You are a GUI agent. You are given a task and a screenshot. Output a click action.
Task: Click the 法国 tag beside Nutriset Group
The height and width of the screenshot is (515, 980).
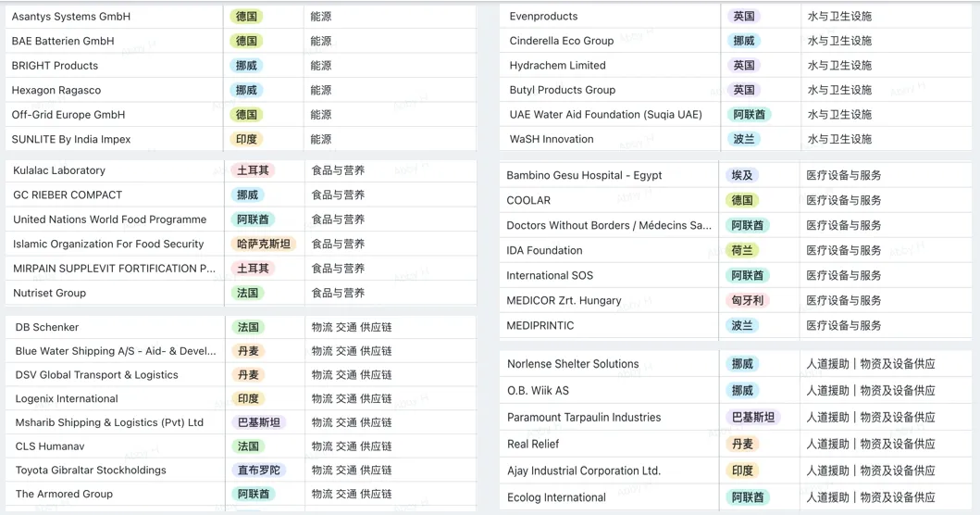[x=247, y=293]
